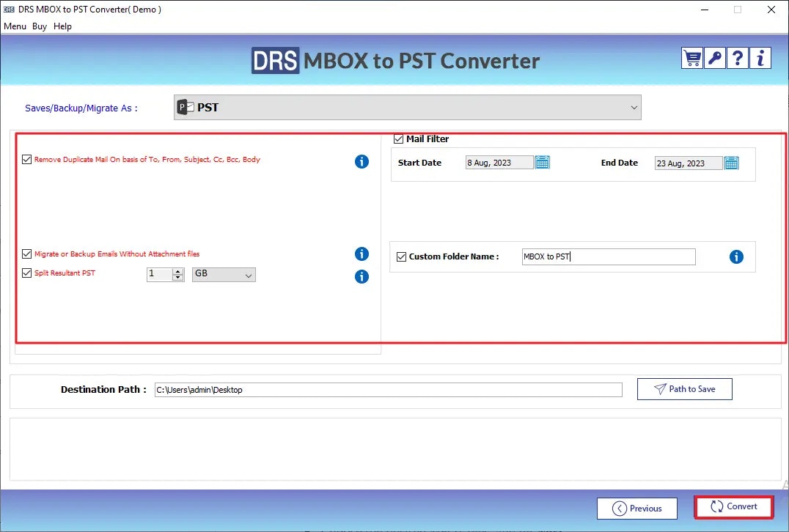Click Custom Folder Name text field
The width and height of the screenshot is (789, 532).
pyautogui.click(x=609, y=256)
